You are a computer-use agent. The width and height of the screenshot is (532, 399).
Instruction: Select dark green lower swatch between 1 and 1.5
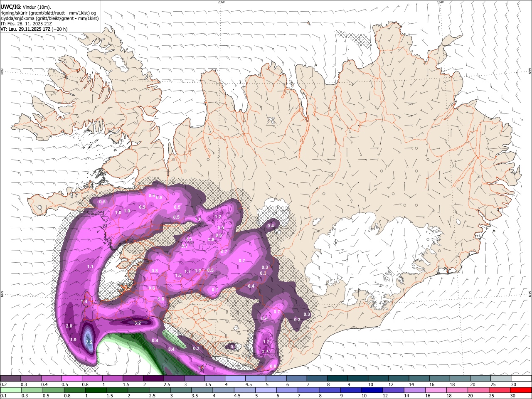(96, 390)
